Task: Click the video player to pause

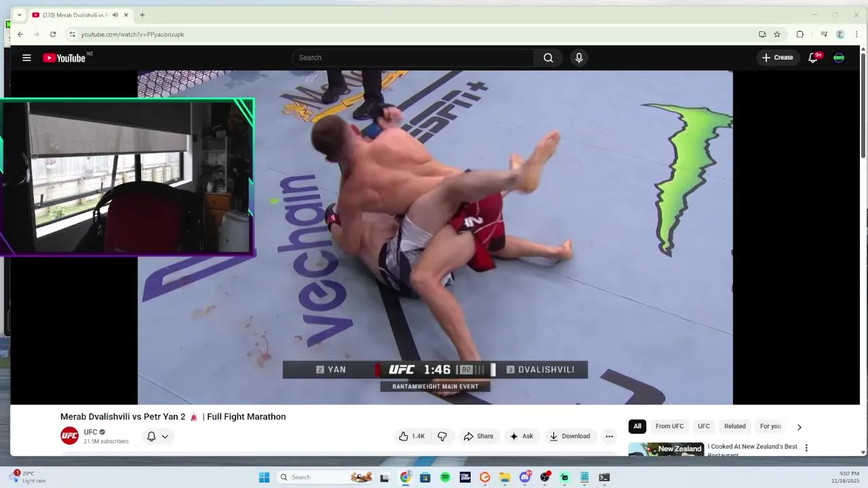Action: (435, 237)
